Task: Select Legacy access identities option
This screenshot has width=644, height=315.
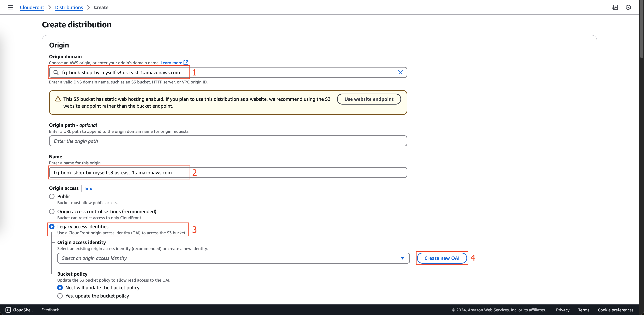Action: click(52, 227)
